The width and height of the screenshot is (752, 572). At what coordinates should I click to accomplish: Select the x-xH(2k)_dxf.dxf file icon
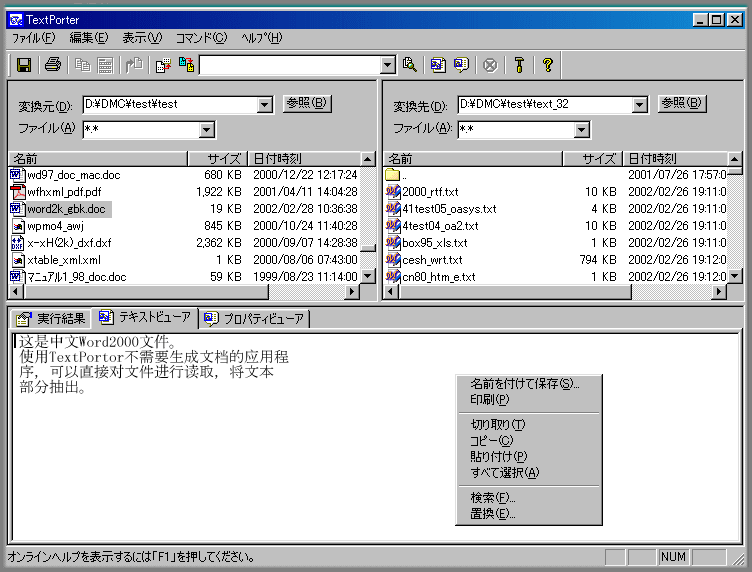tap(17, 243)
